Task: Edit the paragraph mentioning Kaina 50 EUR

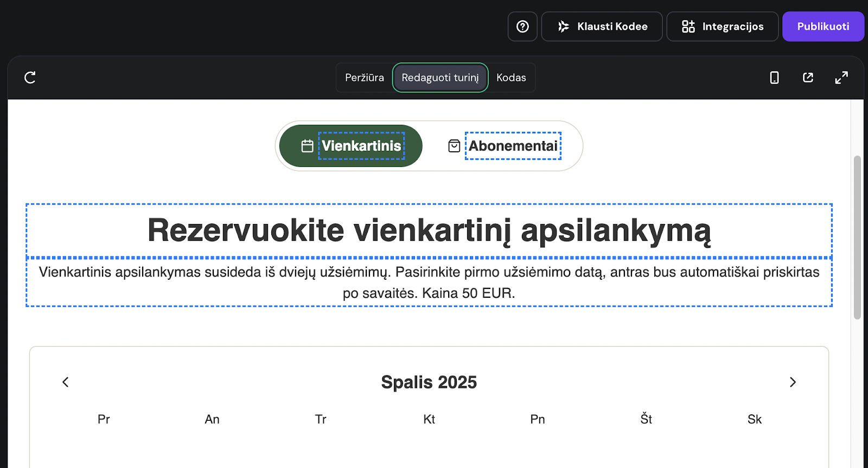Action: point(429,283)
